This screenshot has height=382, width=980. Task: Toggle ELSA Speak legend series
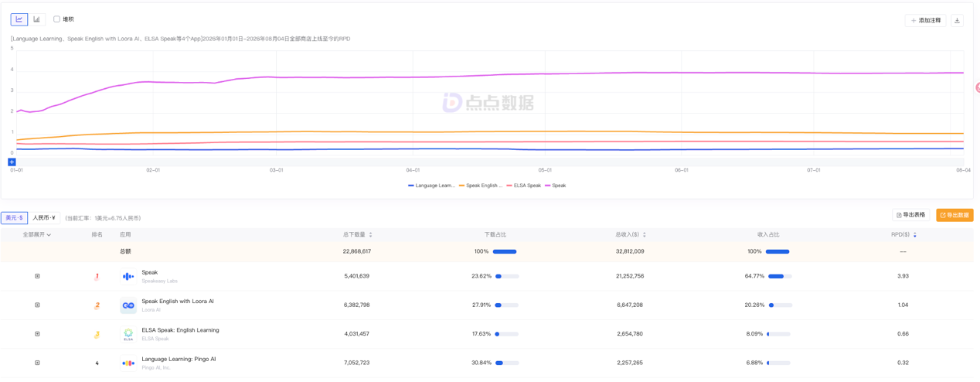(x=523, y=186)
